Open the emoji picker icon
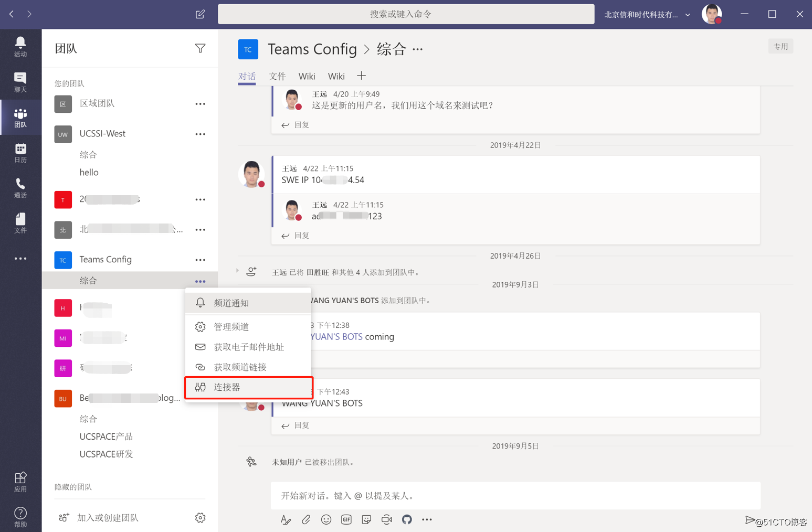812x532 pixels. [326, 519]
